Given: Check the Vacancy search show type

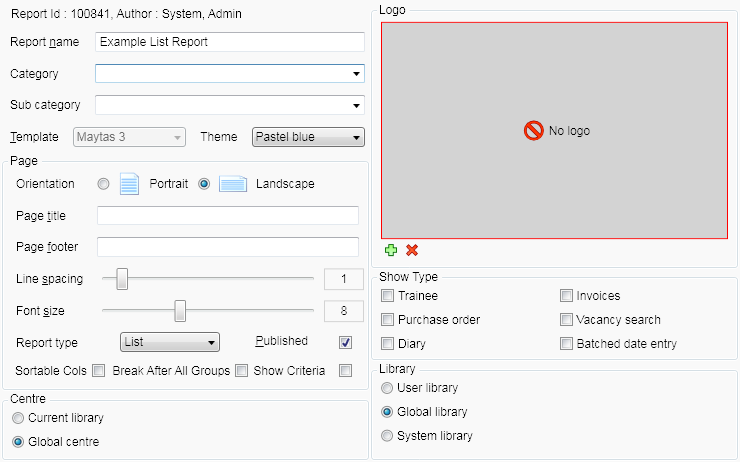Looking at the screenshot, I should pos(566,320).
